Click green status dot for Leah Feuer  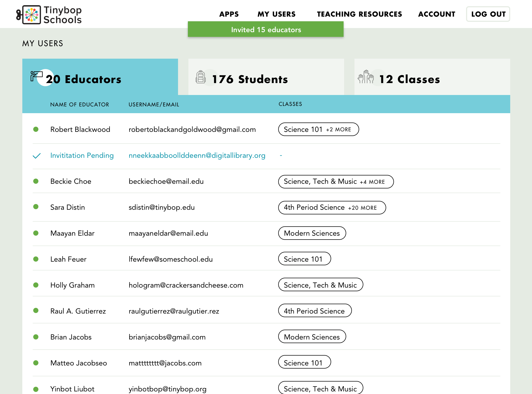(x=36, y=259)
